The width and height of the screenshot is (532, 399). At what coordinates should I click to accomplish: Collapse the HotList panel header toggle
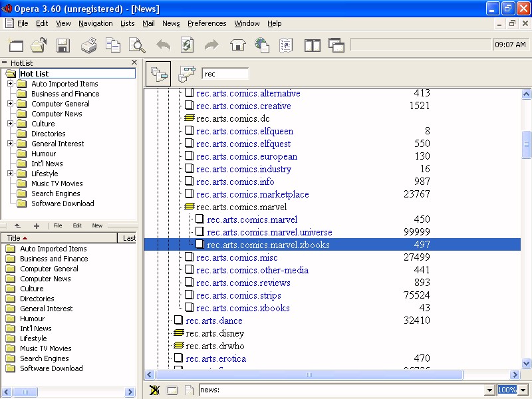pyautogui.click(x=5, y=63)
